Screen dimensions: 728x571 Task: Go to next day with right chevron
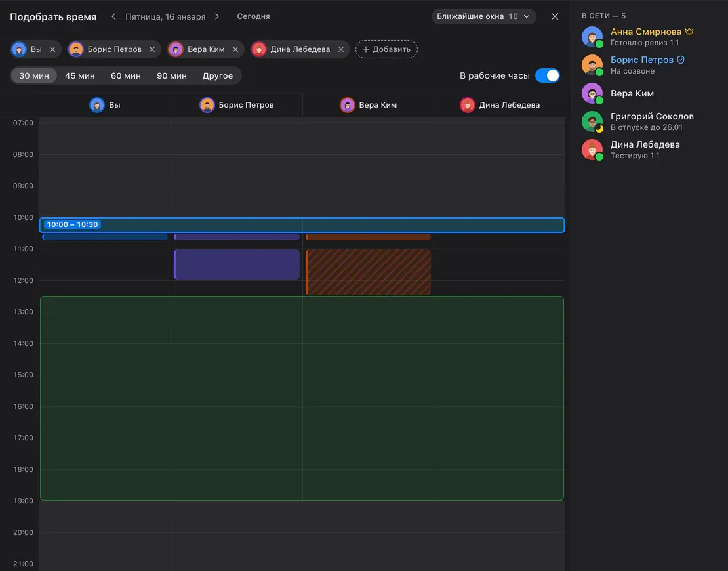coord(217,16)
